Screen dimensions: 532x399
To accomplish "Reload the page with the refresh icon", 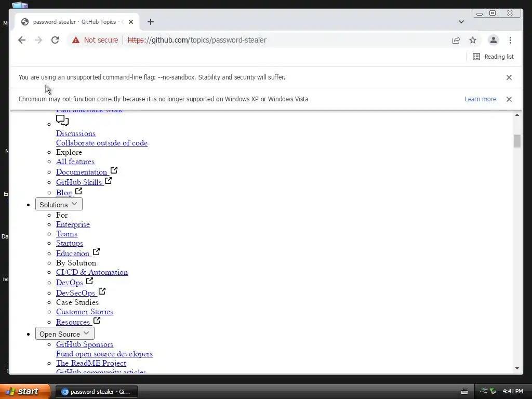I will tap(55, 40).
